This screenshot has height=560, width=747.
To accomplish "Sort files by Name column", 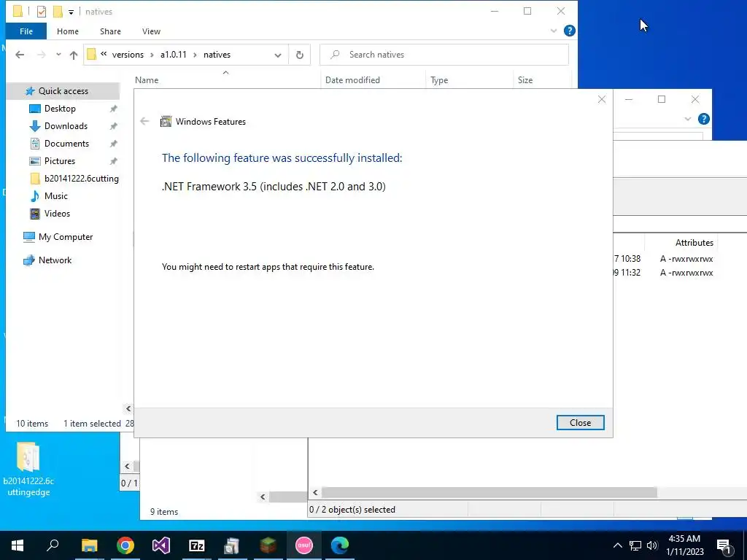I will (146, 80).
